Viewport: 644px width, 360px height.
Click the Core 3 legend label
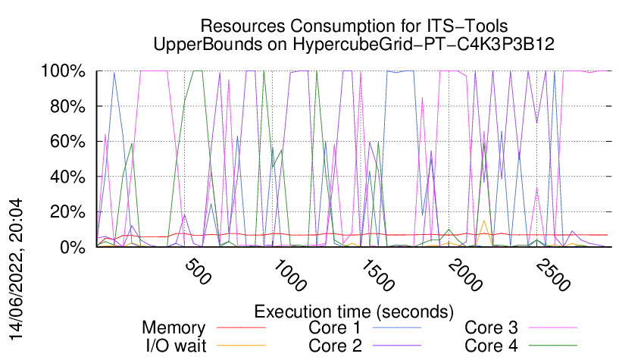coord(491,327)
